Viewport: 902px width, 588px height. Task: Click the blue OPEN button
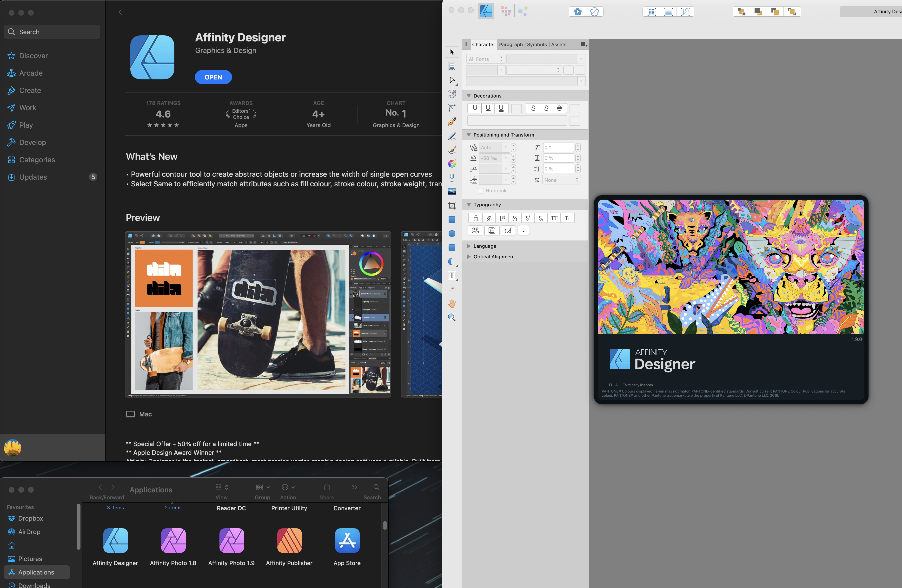[x=213, y=77]
